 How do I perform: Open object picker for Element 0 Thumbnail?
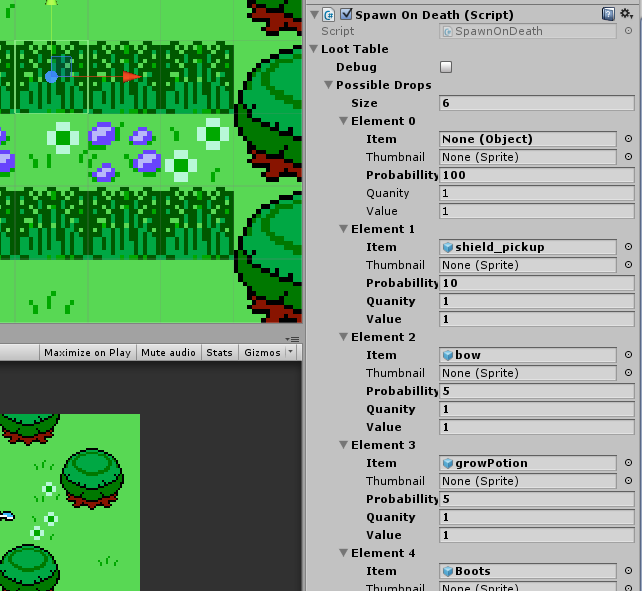coord(628,157)
